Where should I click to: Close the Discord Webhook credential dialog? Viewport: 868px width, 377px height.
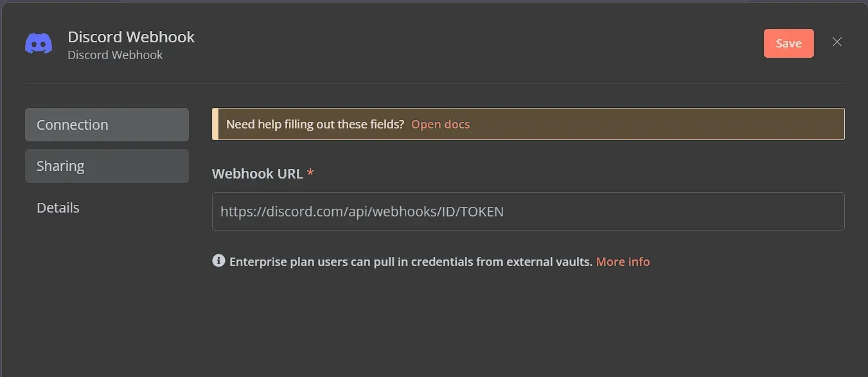tap(837, 42)
